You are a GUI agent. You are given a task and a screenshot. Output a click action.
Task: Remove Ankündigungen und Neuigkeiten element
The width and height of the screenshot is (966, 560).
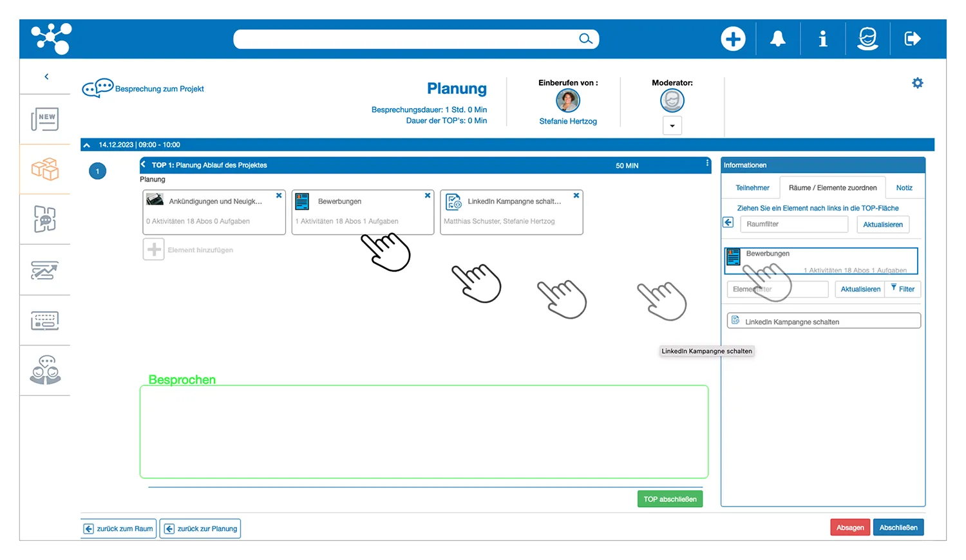click(x=279, y=196)
